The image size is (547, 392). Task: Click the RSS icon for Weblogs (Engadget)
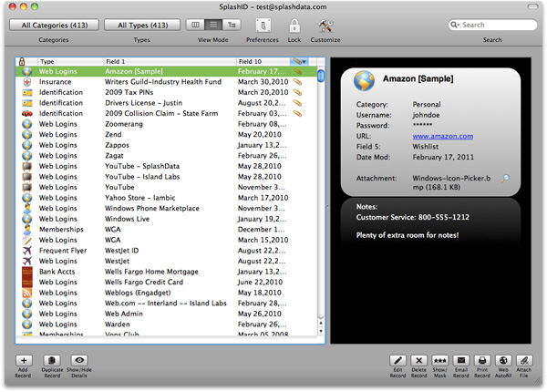pyautogui.click(x=26, y=293)
